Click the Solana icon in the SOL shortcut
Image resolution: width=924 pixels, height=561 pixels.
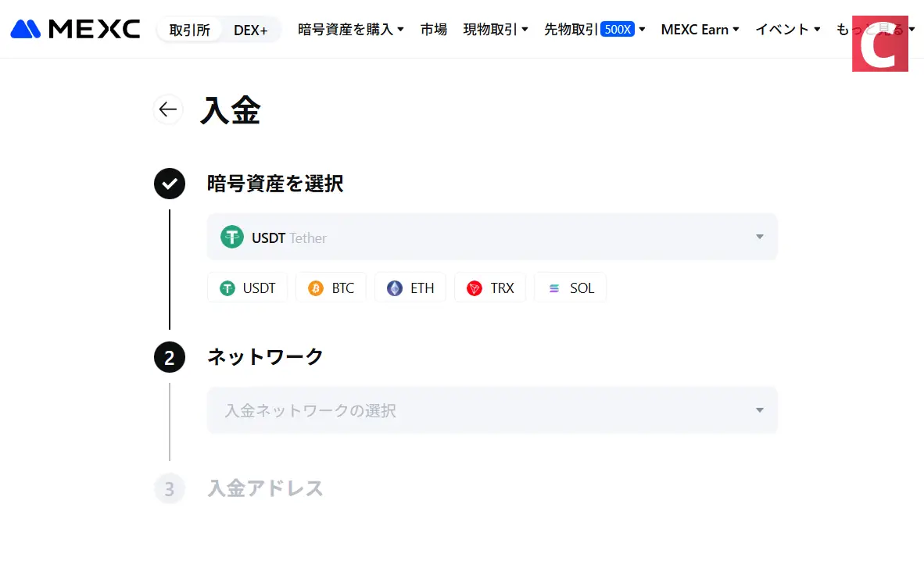(x=555, y=288)
